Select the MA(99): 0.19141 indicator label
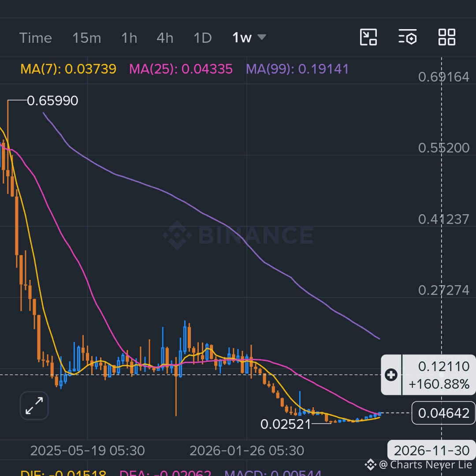The image size is (476, 476). (x=297, y=69)
